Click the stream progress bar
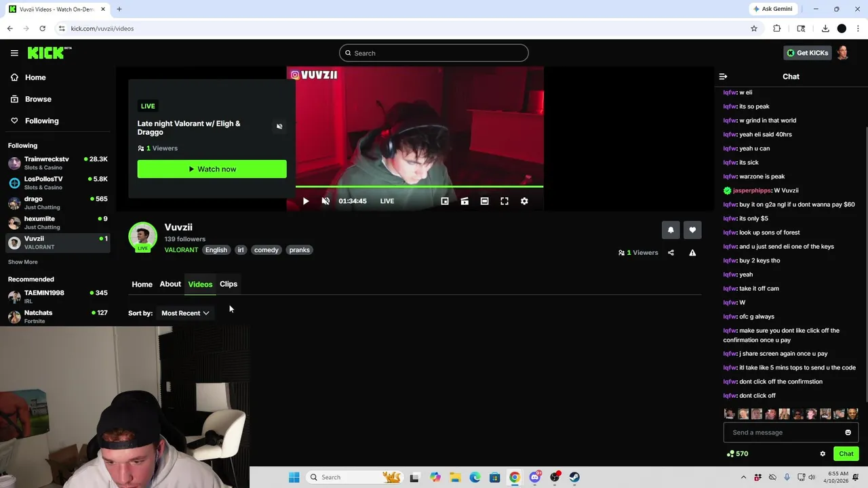The image size is (868, 488). 419,186
